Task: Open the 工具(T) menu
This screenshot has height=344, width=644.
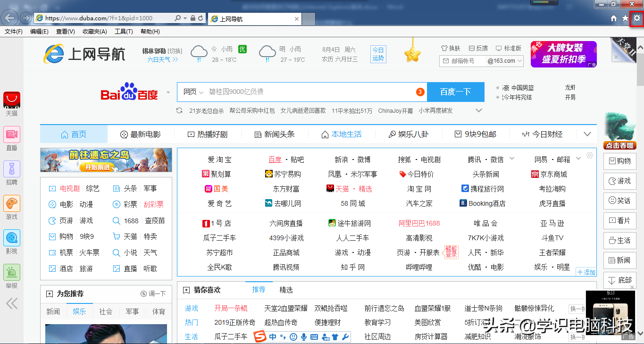Action: 123,32
